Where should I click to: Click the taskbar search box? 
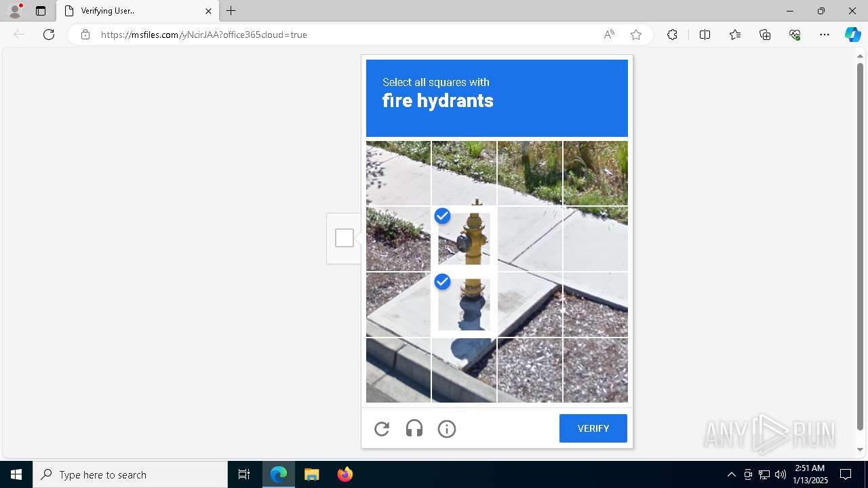[x=130, y=474]
